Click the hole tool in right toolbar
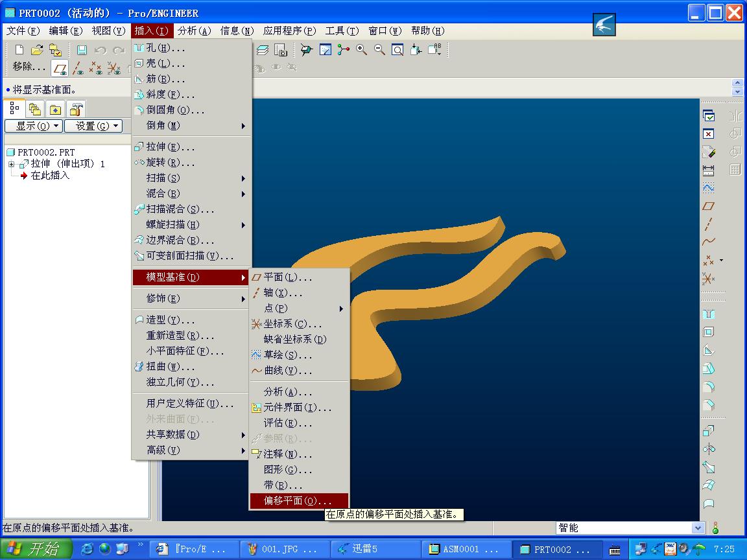 pyautogui.click(x=708, y=314)
